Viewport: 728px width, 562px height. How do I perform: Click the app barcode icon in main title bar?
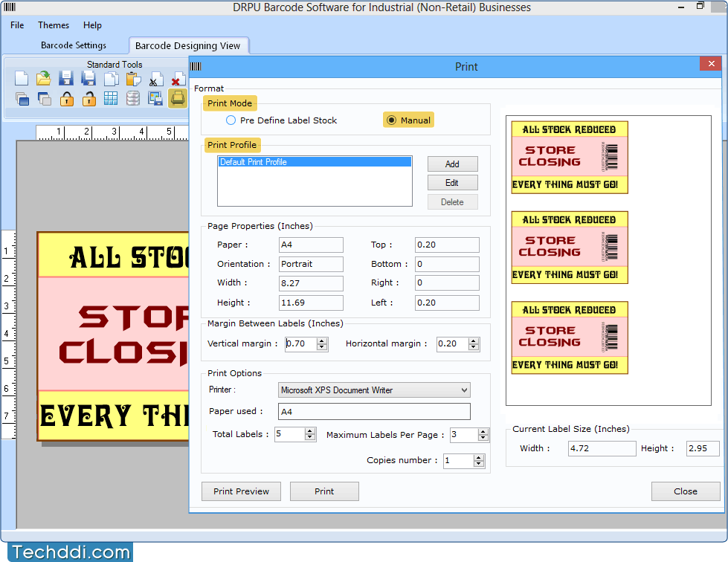pos(10,7)
